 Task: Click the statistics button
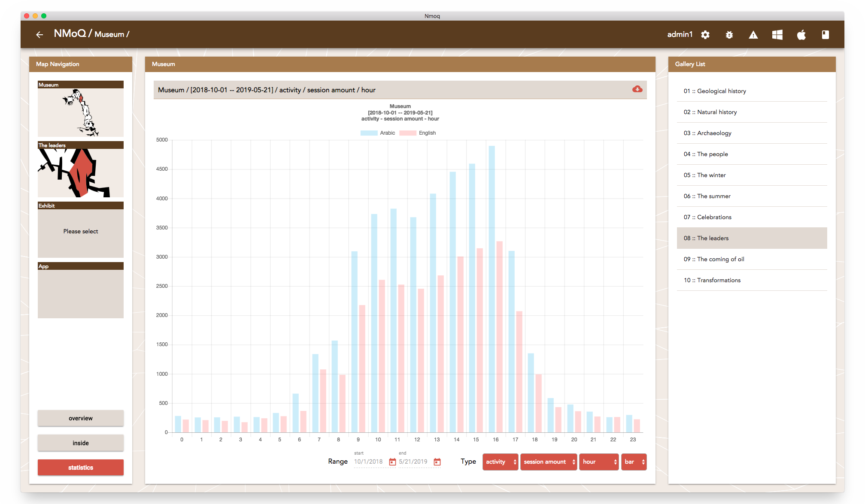pyautogui.click(x=81, y=468)
